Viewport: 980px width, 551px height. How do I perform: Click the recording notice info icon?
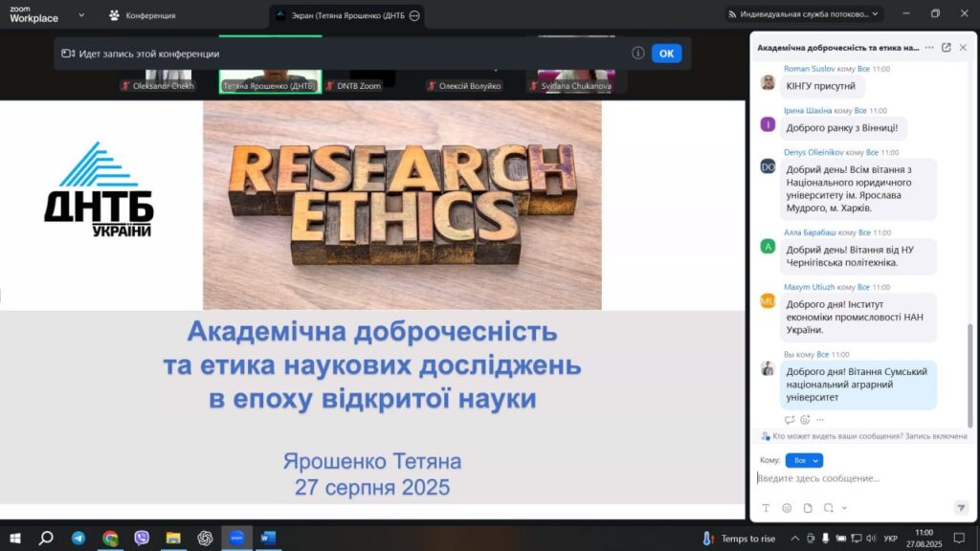tap(638, 54)
